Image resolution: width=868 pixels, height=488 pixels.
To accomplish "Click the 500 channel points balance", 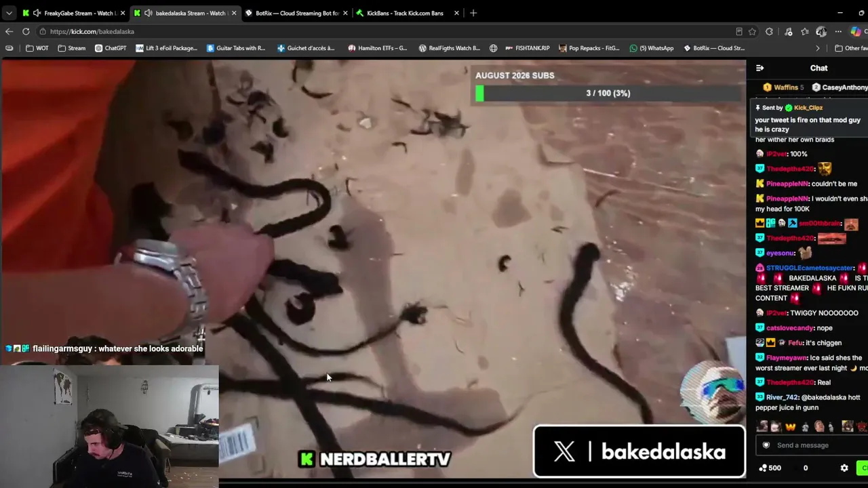I will click(769, 468).
